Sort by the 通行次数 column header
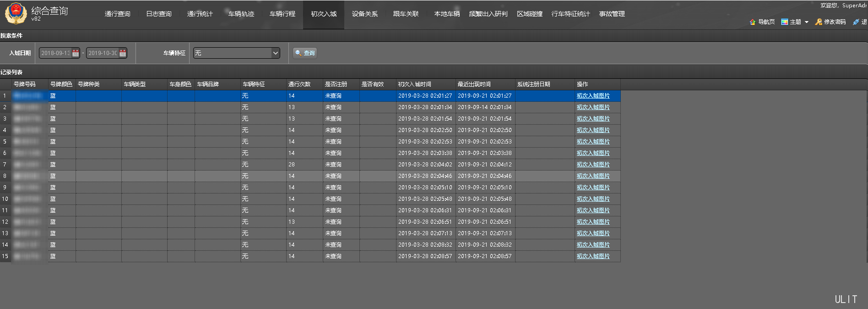Screen dimensions: 868x309 pyautogui.click(x=299, y=84)
